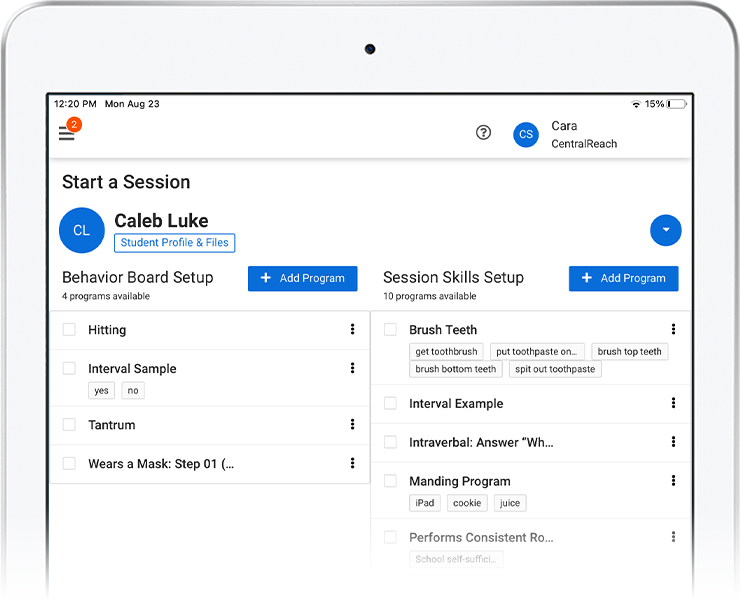Screen dimensions: 740x600
Task: Select the Hitting program name
Action: [x=107, y=330]
